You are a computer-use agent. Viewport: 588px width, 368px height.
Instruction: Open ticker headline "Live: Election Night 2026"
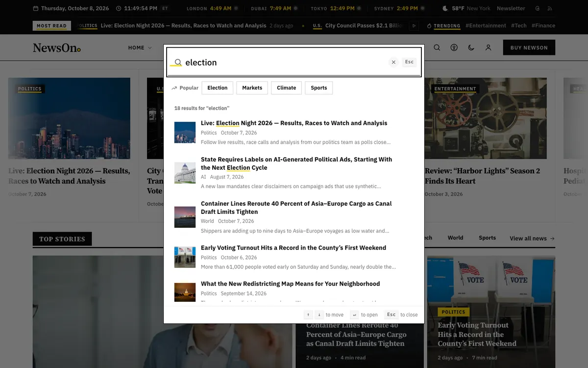coord(184,26)
